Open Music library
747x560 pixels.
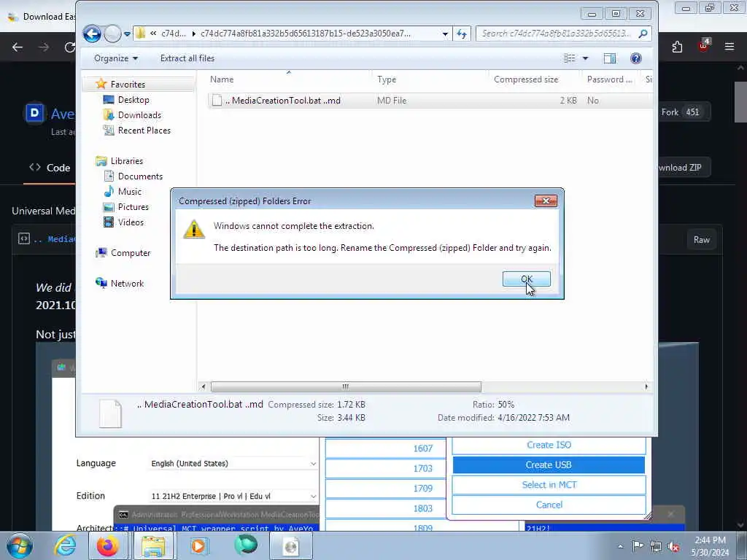(130, 192)
